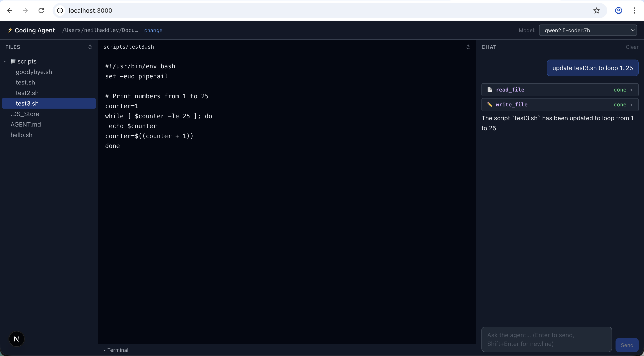Reload the localhost:3000 page
The height and width of the screenshot is (356, 644).
pos(41,11)
